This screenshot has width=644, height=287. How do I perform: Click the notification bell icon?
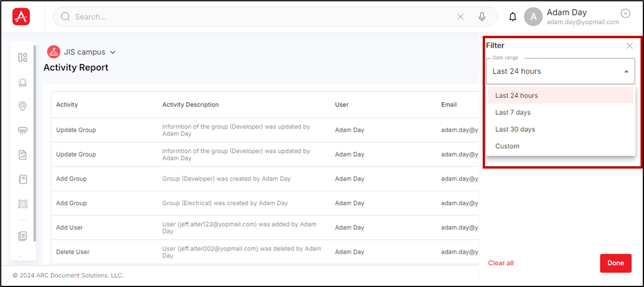pyautogui.click(x=512, y=17)
